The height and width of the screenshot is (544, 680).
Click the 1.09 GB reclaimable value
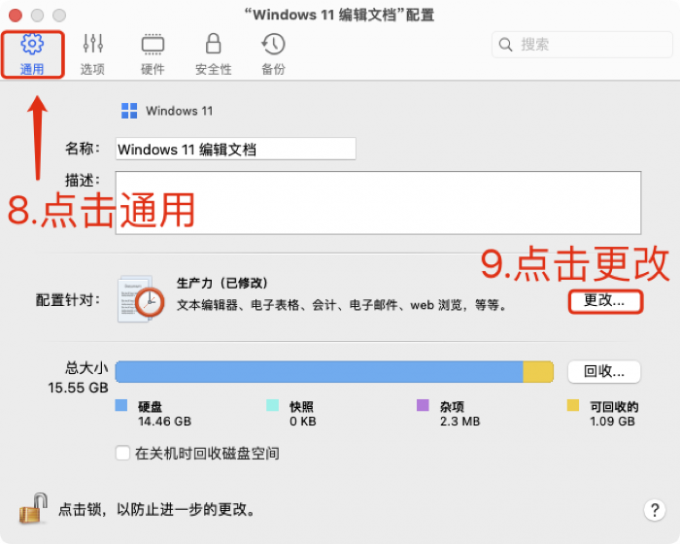click(612, 421)
